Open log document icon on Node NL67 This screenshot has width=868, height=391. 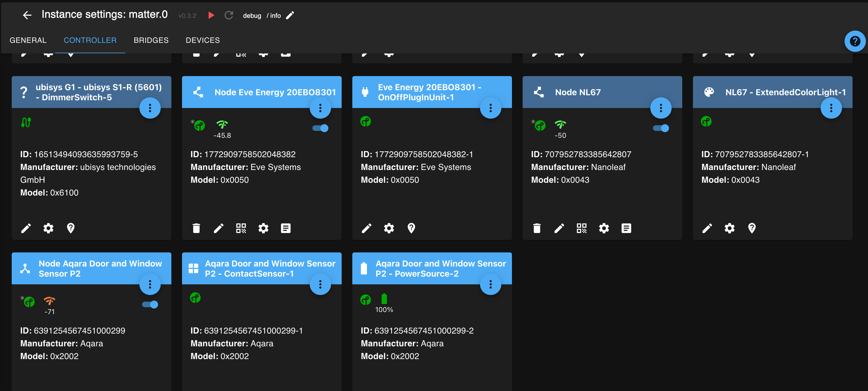(626, 228)
